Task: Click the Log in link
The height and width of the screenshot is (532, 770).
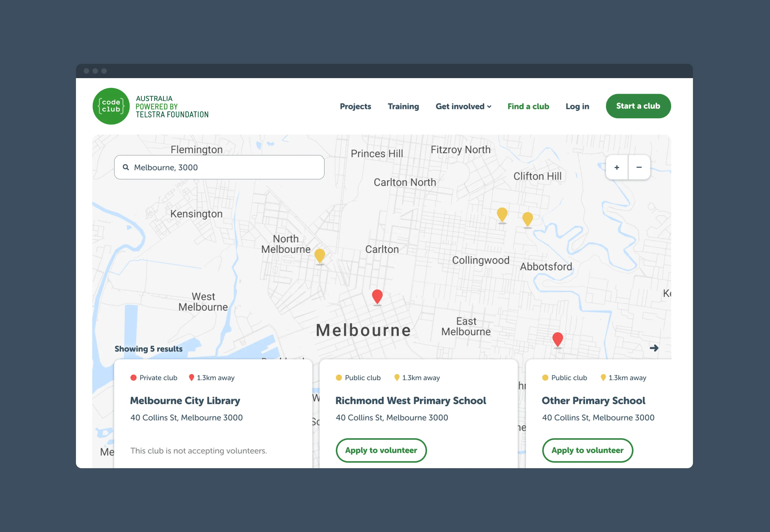Action: tap(577, 106)
